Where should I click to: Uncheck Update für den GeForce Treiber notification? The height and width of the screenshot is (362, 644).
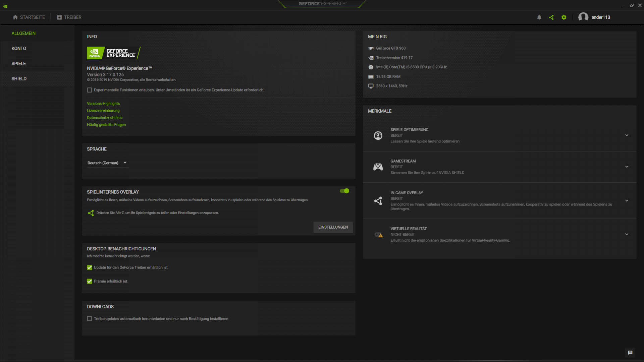(90, 267)
